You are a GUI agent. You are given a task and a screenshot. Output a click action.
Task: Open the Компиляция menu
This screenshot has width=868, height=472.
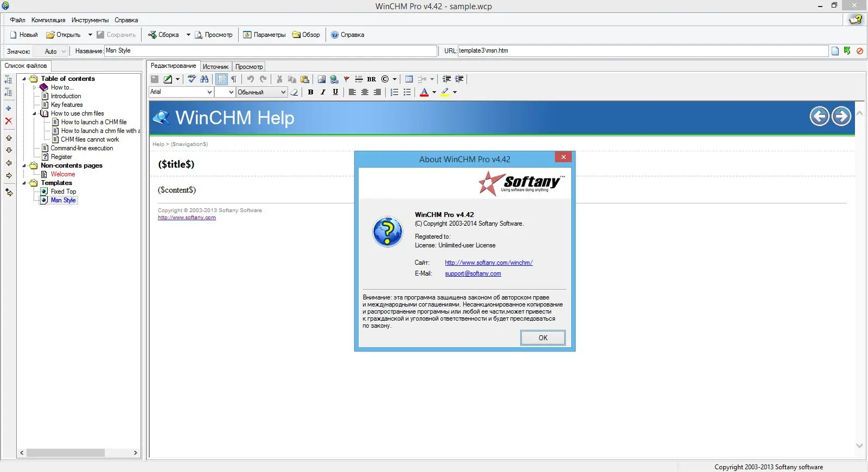pos(48,20)
